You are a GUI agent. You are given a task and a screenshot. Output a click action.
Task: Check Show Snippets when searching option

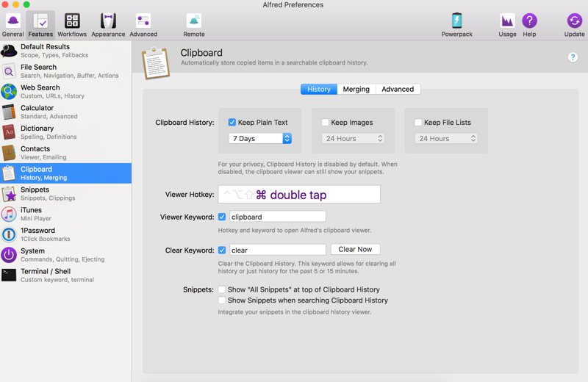(222, 300)
